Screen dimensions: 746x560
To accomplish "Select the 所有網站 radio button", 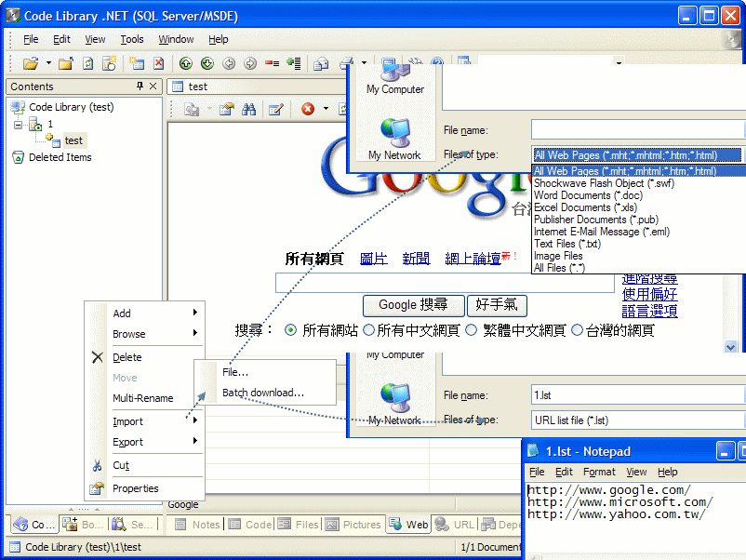I will pos(291,329).
